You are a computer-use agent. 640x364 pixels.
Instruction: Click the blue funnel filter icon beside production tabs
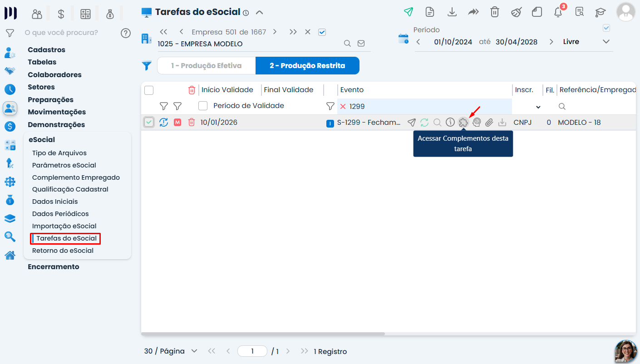click(147, 66)
